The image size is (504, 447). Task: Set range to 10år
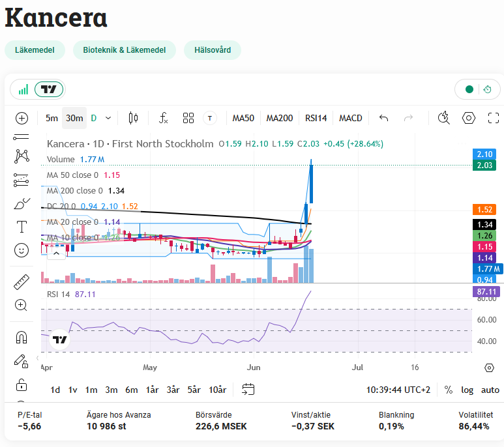pyautogui.click(x=218, y=390)
